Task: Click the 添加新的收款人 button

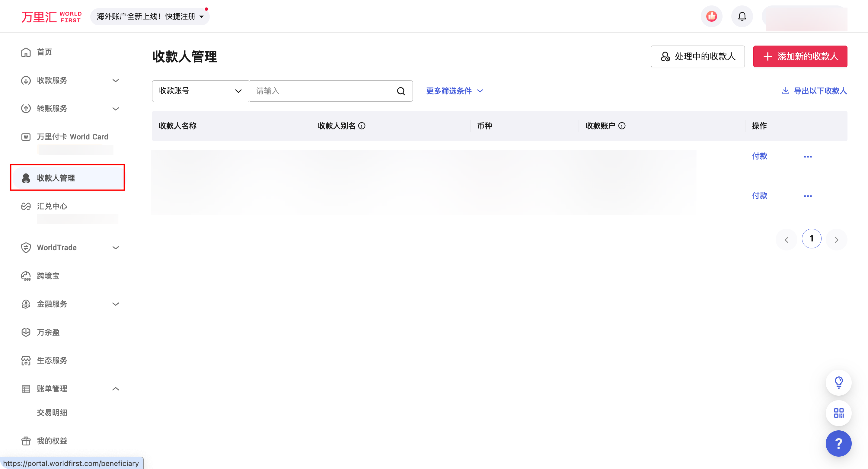Action: click(800, 57)
